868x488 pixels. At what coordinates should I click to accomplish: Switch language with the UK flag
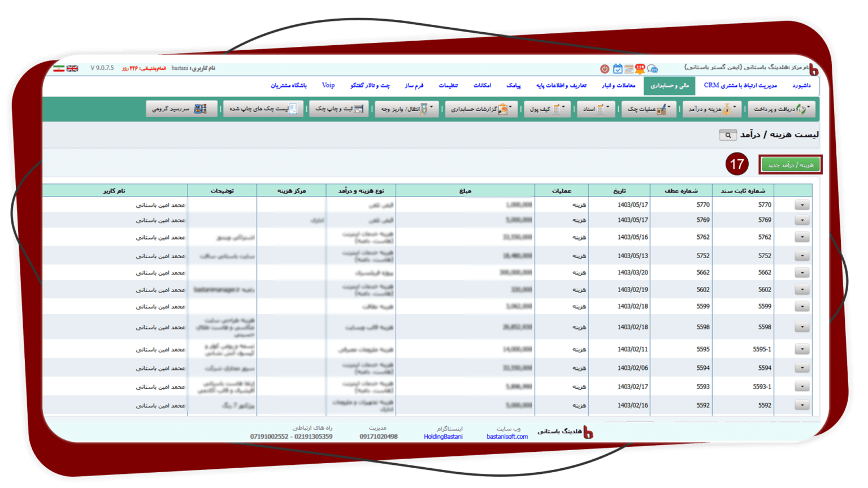click(x=72, y=68)
